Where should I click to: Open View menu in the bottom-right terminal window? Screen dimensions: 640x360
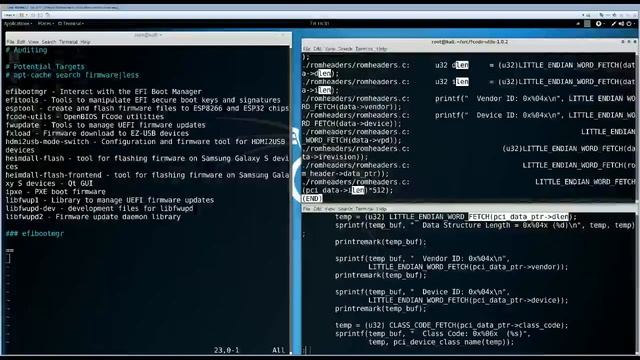[330, 209]
